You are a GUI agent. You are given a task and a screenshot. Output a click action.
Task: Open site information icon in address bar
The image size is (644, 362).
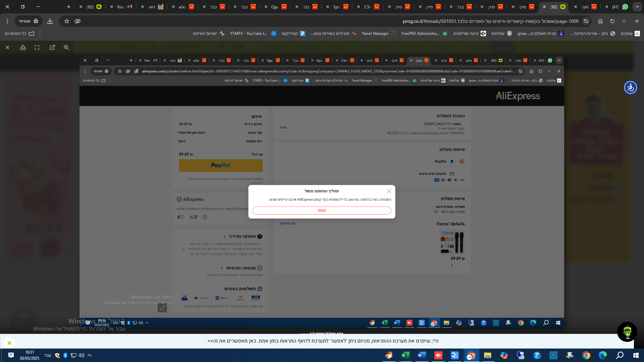(x=586, y=21)
